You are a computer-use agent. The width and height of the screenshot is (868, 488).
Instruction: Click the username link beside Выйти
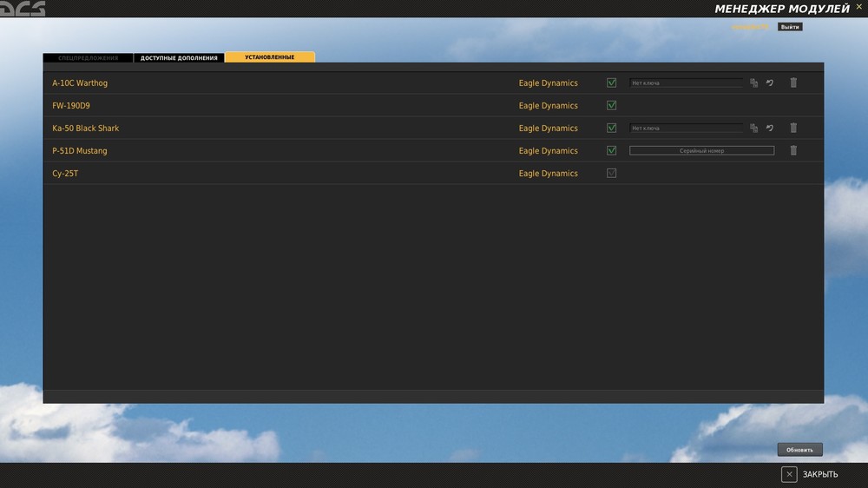tap(750, 27)
